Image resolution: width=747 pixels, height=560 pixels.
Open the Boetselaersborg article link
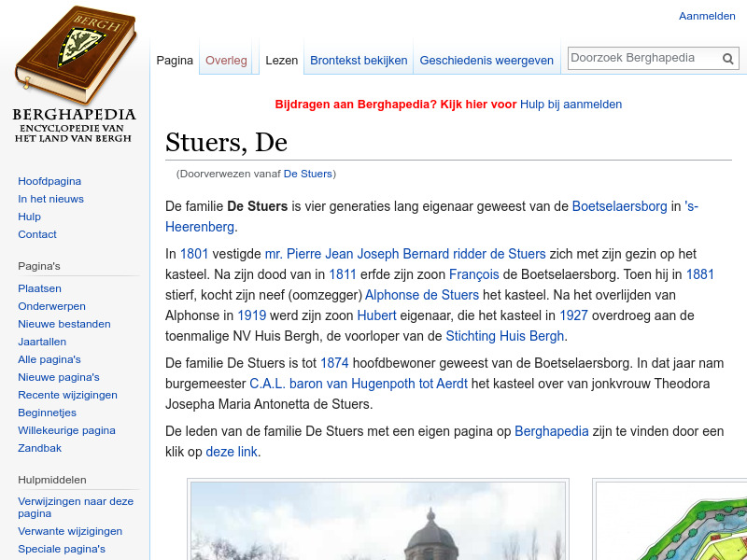(x=619, y=206)
